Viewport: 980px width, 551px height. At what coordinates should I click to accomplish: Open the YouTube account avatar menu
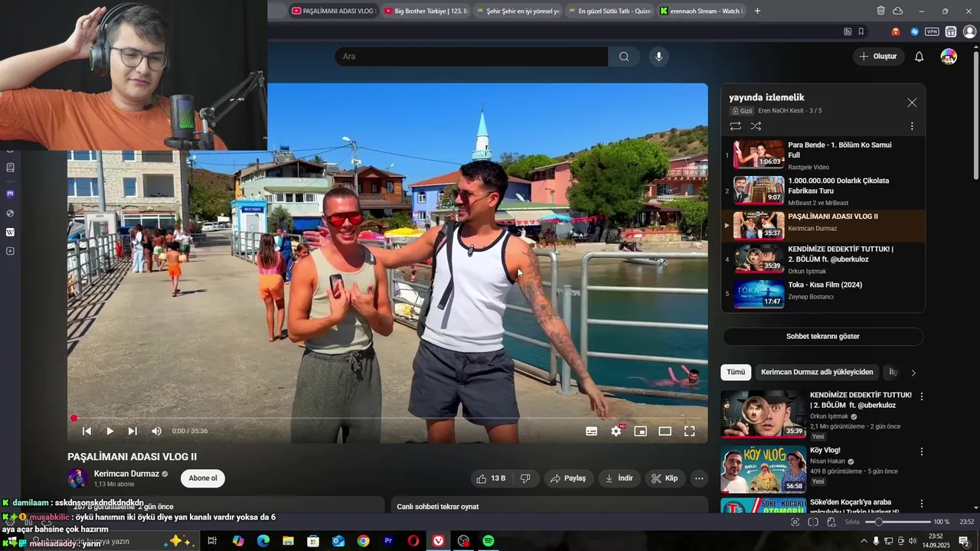(949, 57)
